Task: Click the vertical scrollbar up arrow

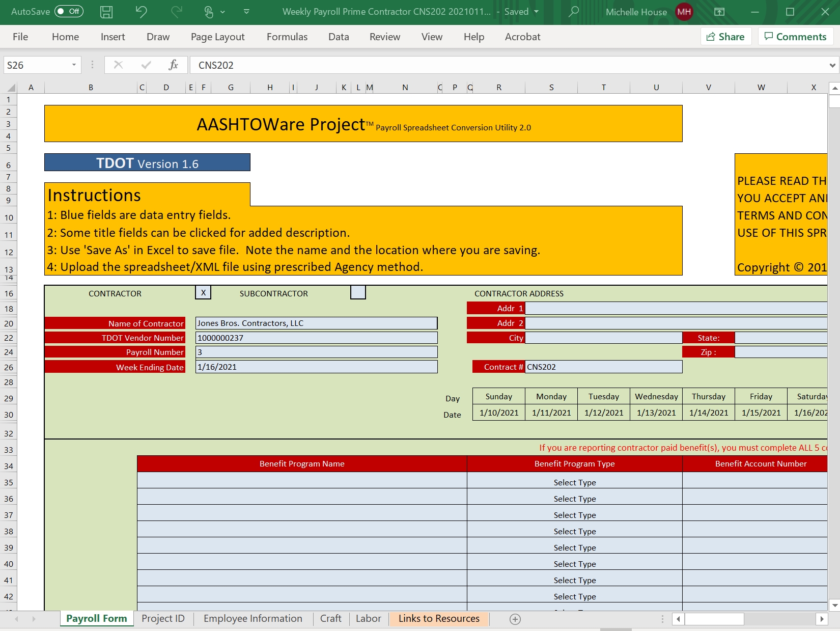Action: 834,88
